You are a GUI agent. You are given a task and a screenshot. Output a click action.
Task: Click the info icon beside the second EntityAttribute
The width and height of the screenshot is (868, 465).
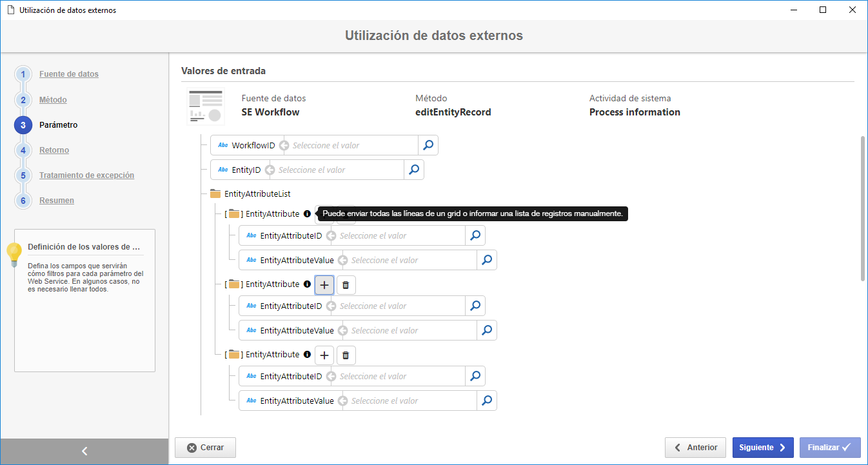pyautogui.click(x=307, y=284)
